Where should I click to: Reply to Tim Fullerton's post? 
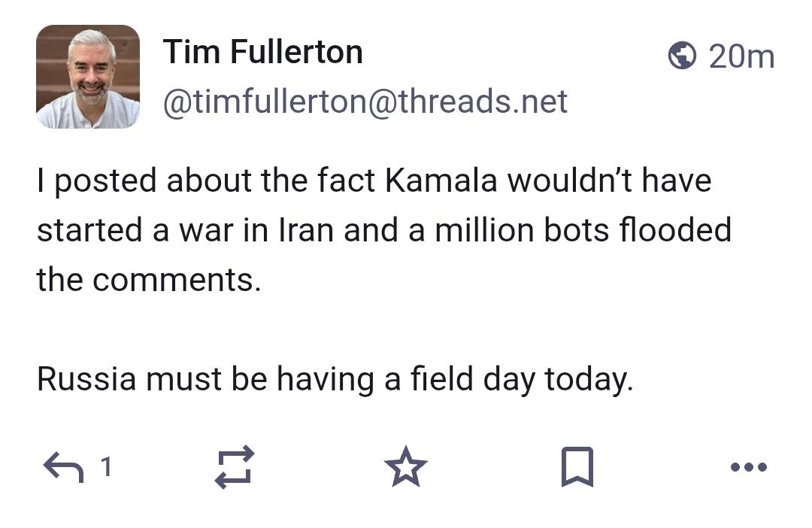(63, 467)
